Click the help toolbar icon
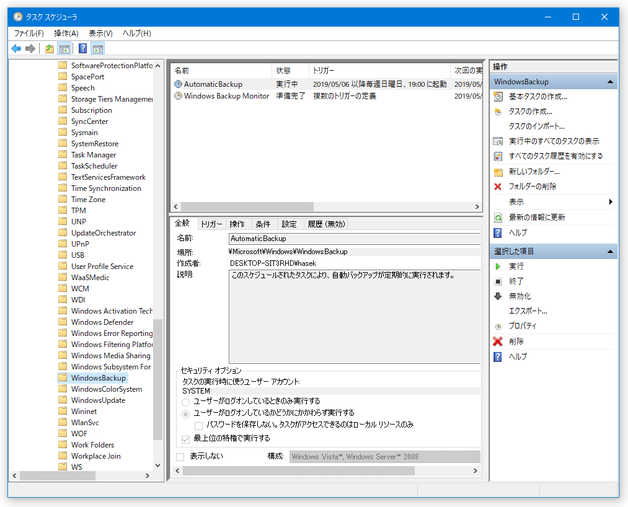 [83, 48]
